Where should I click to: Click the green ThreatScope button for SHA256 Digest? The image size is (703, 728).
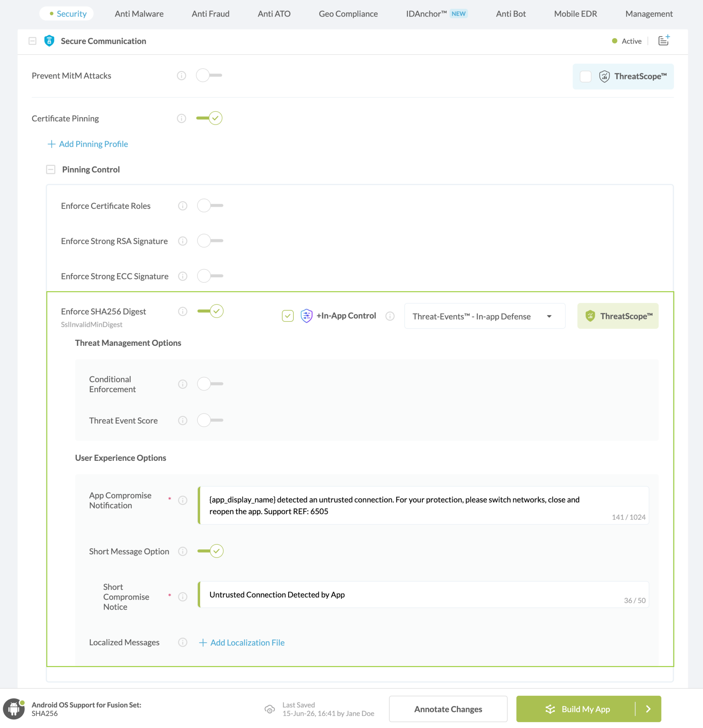point(618,316)
